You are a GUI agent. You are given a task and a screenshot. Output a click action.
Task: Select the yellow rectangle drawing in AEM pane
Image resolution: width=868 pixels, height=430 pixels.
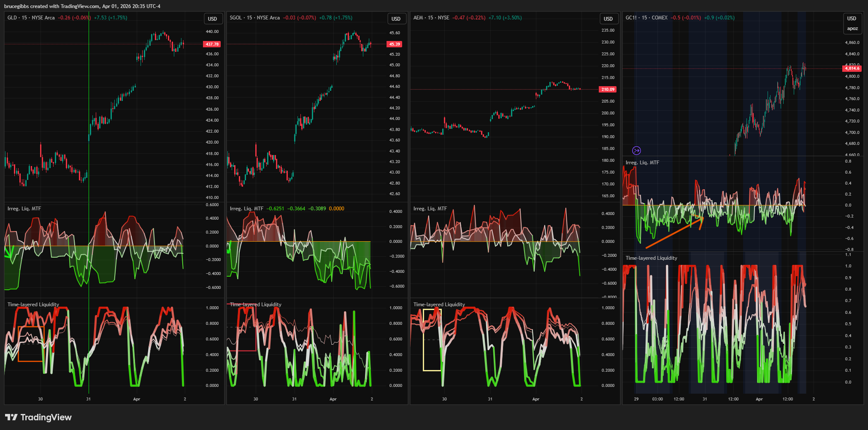[424, 340]
